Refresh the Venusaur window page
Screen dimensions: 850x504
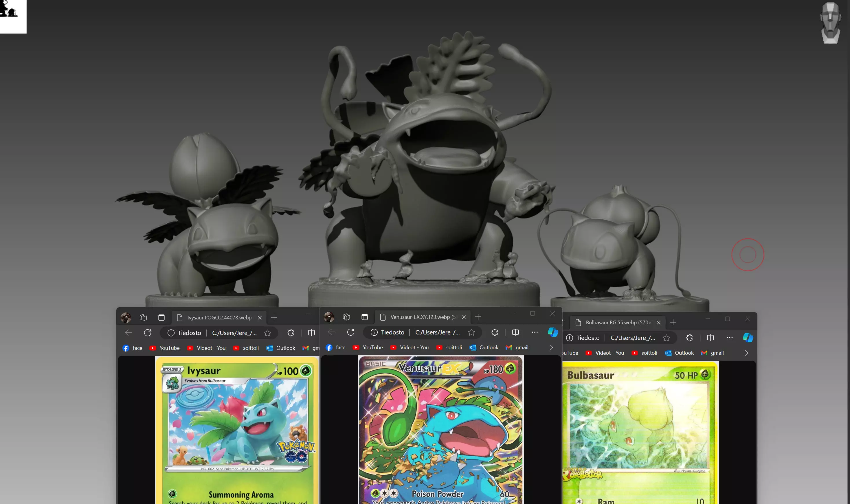[351, 332]
